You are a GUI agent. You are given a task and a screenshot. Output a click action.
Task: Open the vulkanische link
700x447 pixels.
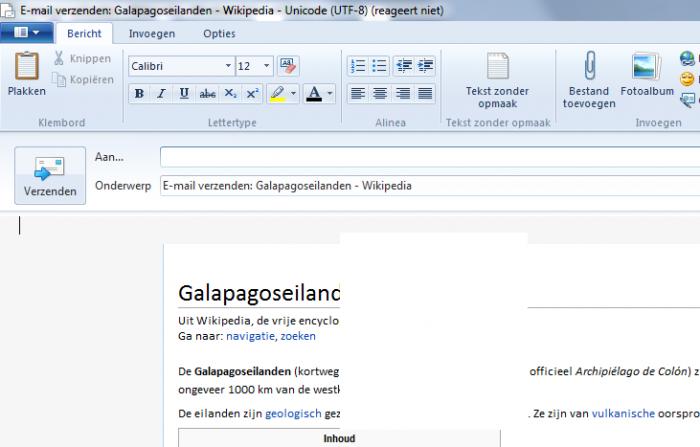point(623,414)
